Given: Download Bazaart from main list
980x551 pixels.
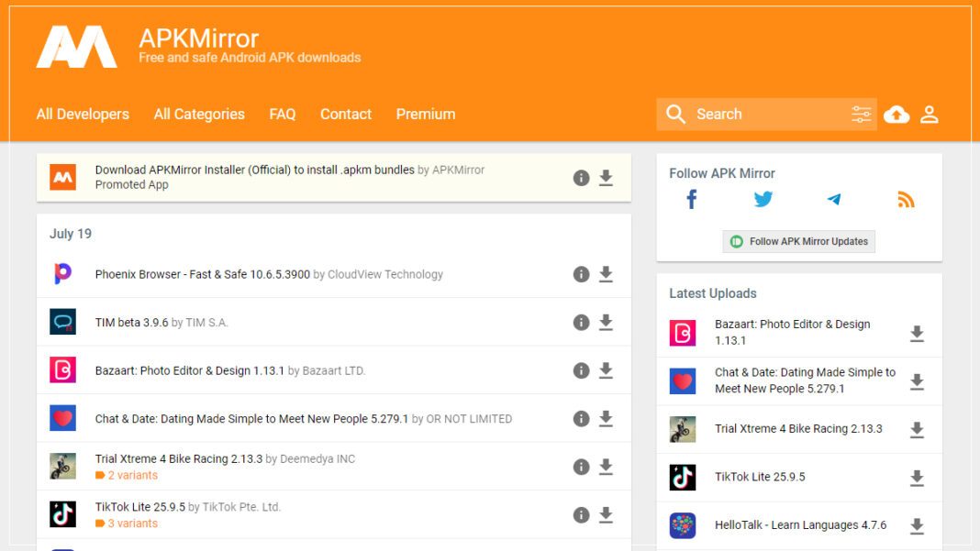Looking at the screenshot, I should pos(606,370).
